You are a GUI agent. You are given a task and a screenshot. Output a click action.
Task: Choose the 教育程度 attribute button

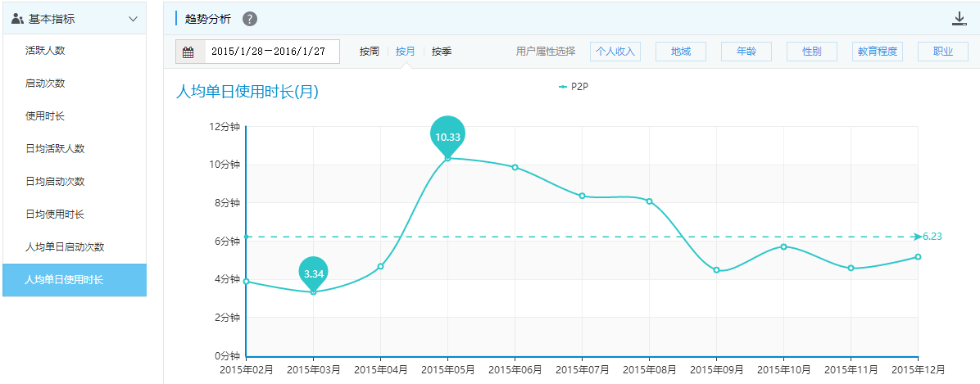877,52
